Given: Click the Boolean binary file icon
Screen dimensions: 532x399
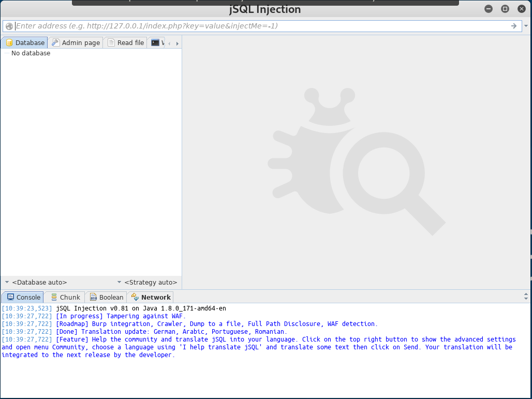Looking at the screenshot, I should 93,297.
